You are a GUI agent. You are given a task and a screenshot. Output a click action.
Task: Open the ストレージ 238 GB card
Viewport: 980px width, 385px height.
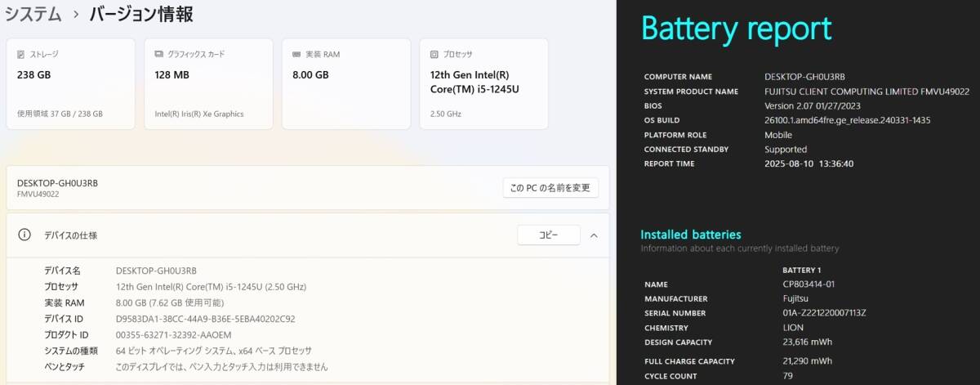click(71, 83)
